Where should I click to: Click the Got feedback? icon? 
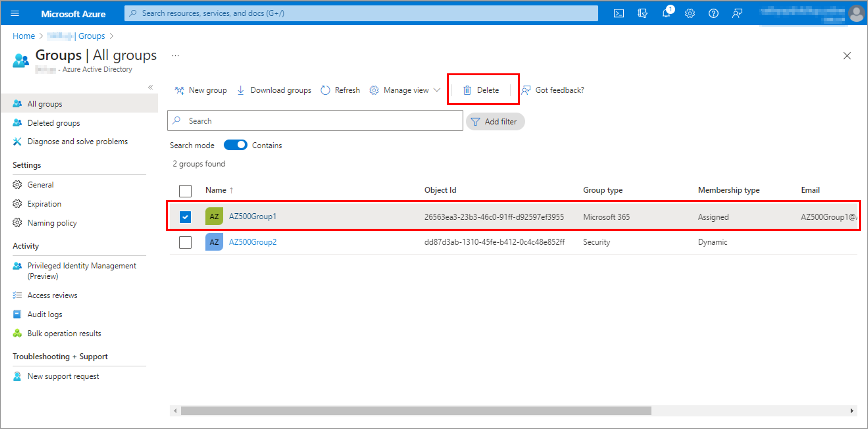click(x=526, y=90)
